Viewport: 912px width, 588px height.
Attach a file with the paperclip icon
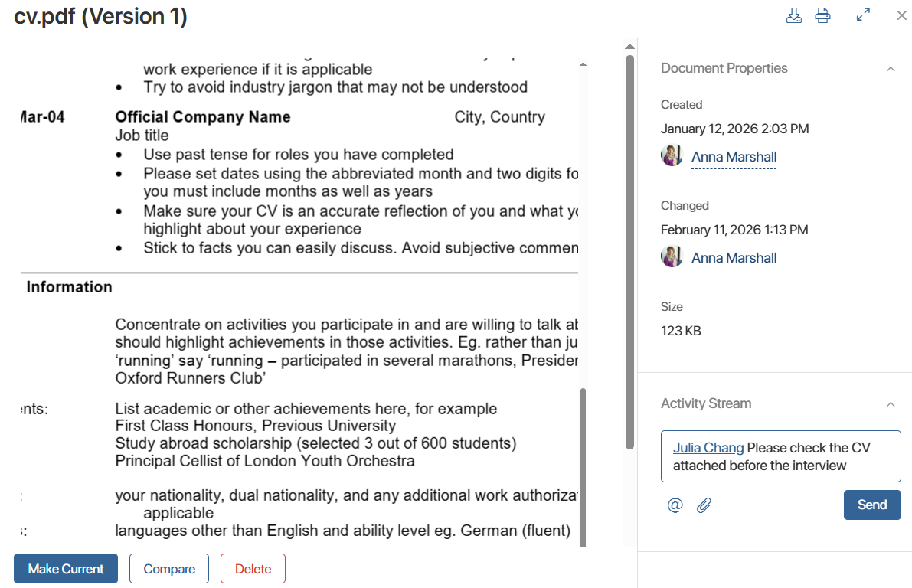tap(704, 505)
